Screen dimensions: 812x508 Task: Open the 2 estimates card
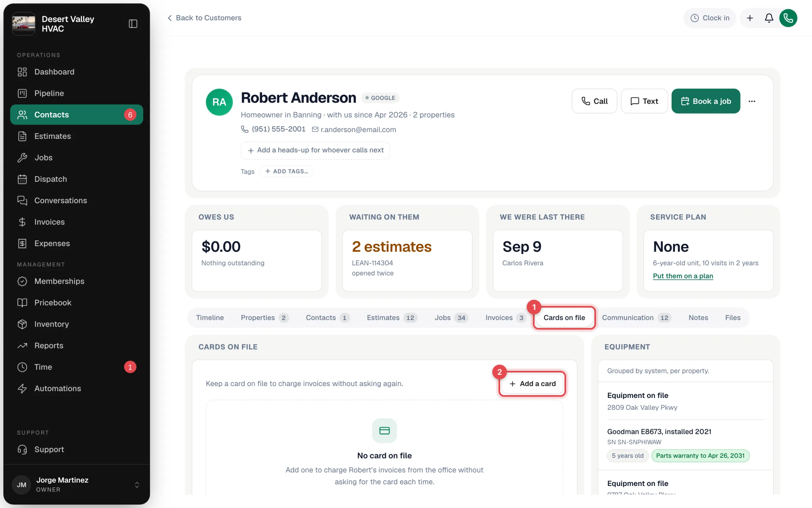pyautogui.click(x=407, y=260)
